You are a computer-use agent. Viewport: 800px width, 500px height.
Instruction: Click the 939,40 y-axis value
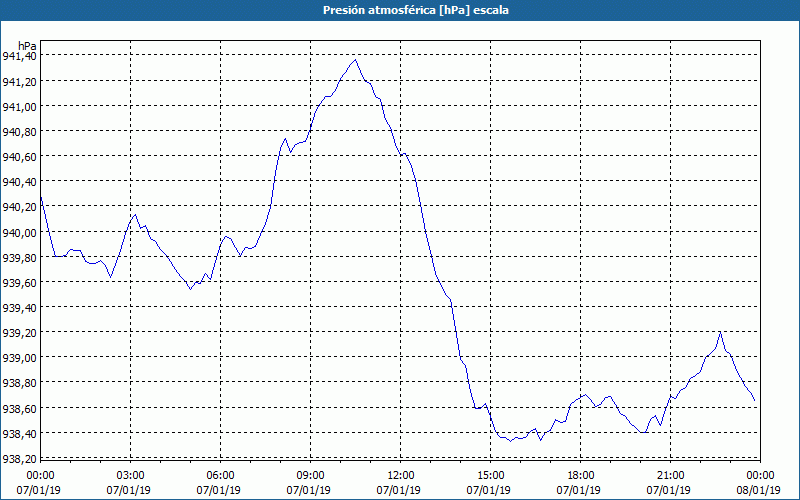point(19,307)
